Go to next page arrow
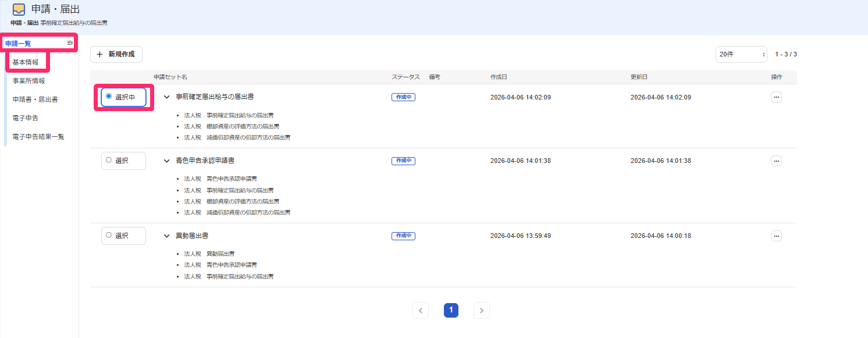This screenshot has width=868, height=338. 481,310
